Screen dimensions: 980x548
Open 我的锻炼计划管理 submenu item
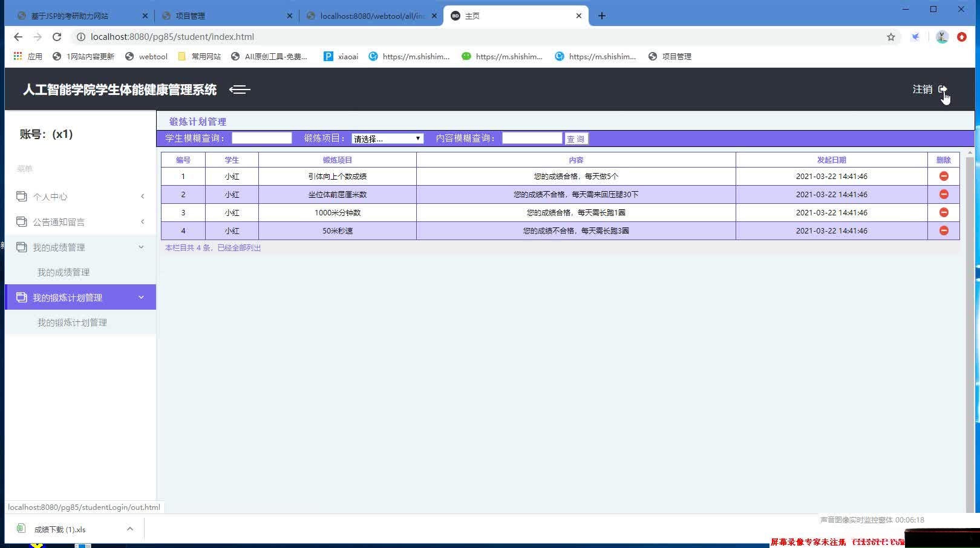(x=72, y=322)
